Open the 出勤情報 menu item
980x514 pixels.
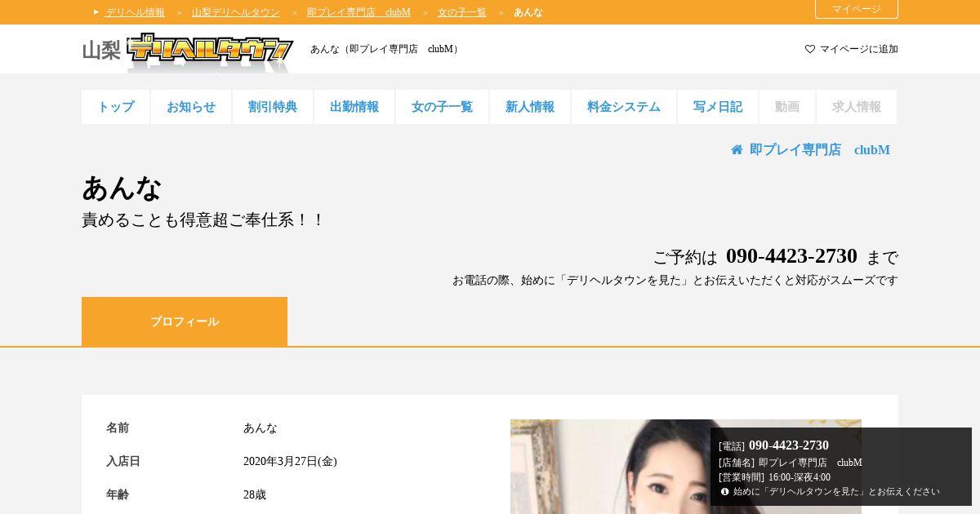click(354, 107)
